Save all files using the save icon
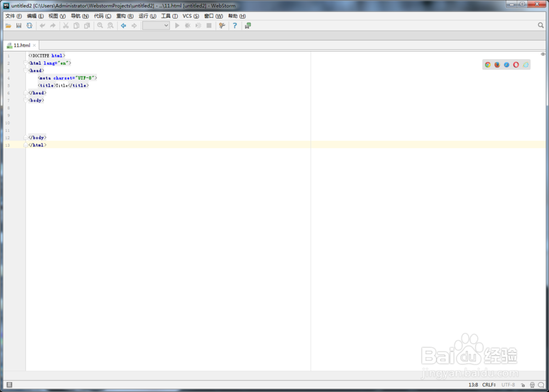The width and height of the screenshot is (549, 392). point(18,25)
